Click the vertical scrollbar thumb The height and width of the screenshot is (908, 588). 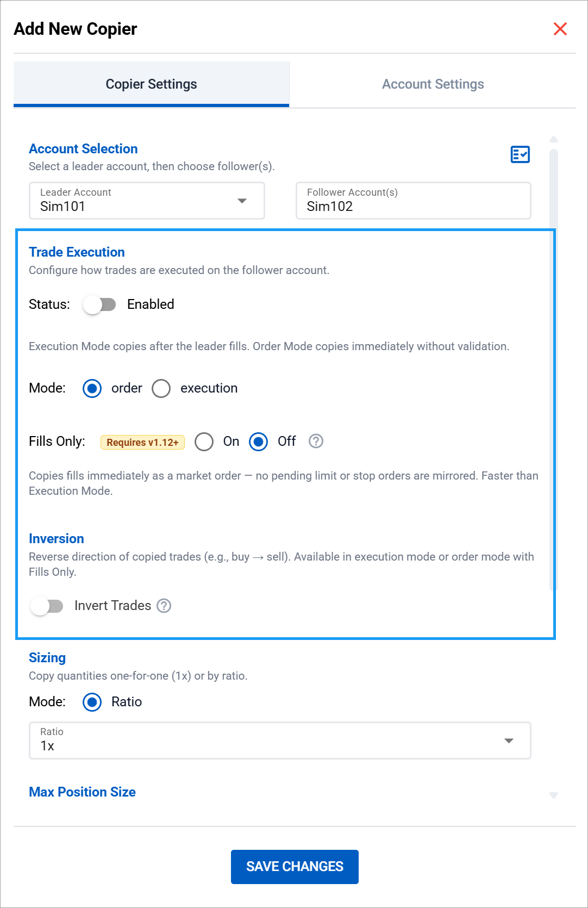coord(554,370)
